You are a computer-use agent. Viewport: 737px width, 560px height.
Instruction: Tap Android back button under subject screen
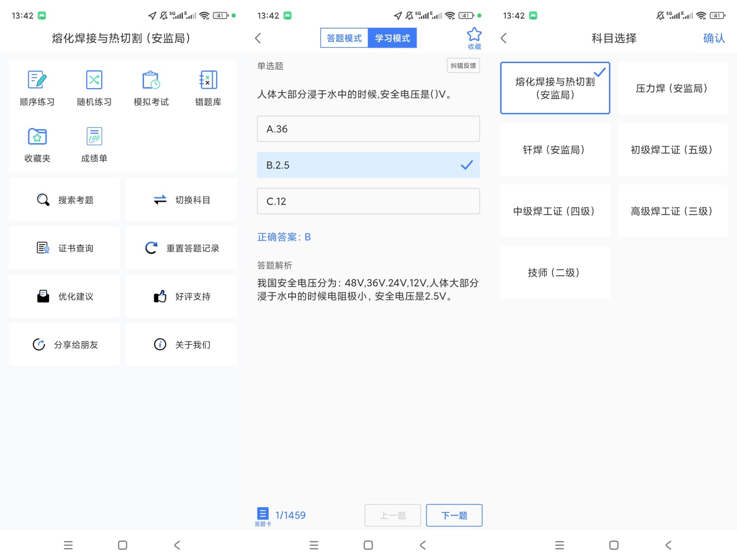[669, 545]
